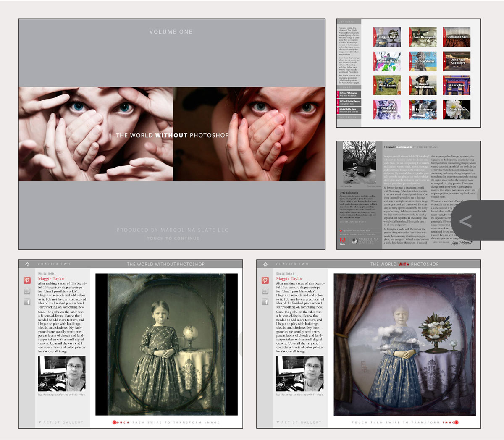
Task: Open the 25 Yrs of Digital Design item
Action: point(349,102)
